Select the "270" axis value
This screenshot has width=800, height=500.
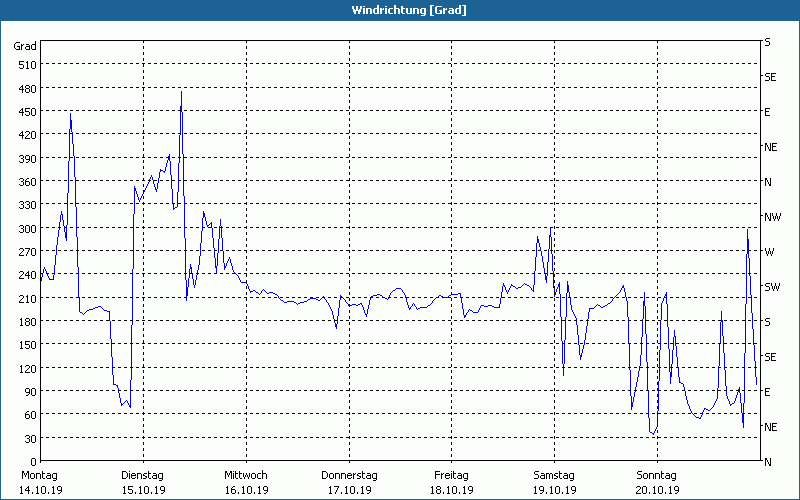pos(27,252)
